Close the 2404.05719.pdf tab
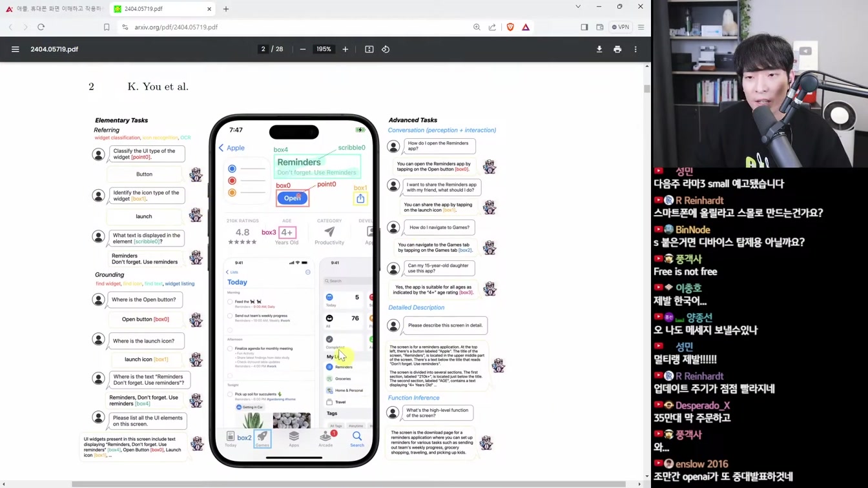The width and height of the screenshot is (868, 488). 209,9
